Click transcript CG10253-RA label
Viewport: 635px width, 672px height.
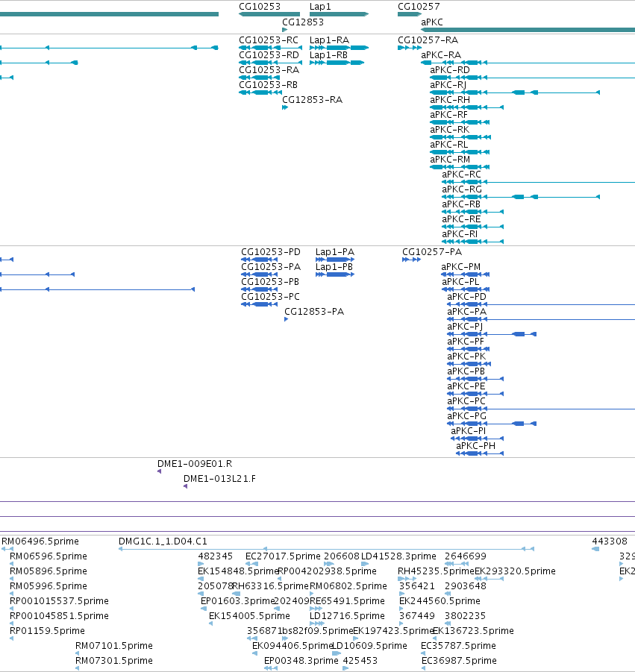(269, 70)
